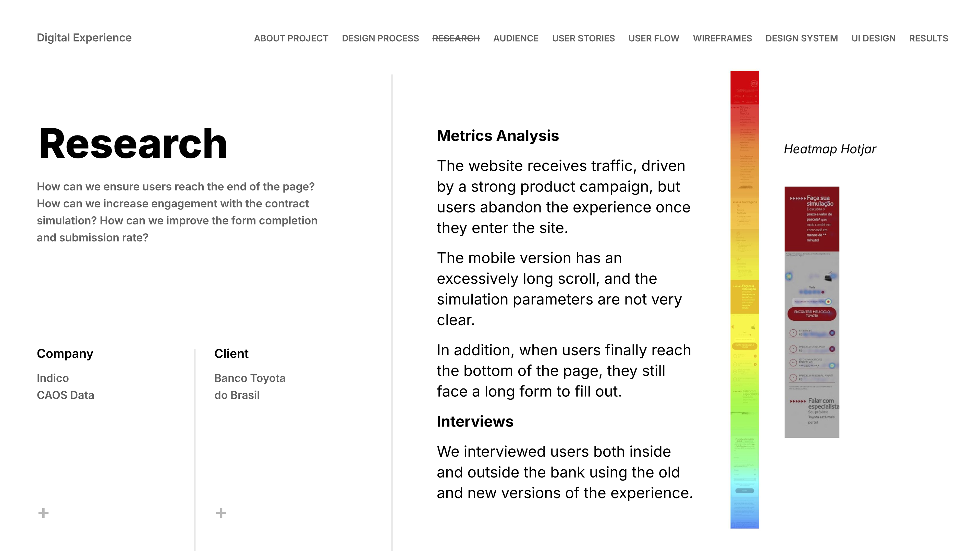The width and height of the screenshot is (980, 551).
Task: Click the Faça sua simulação red banner
Action: tap(812, 219)
